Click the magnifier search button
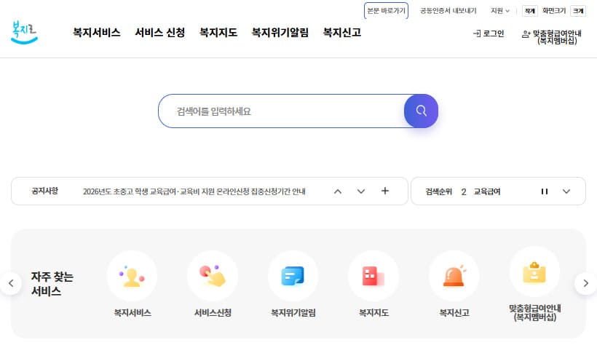This screenshot has width=597, height=364. [x=421, y=111]
